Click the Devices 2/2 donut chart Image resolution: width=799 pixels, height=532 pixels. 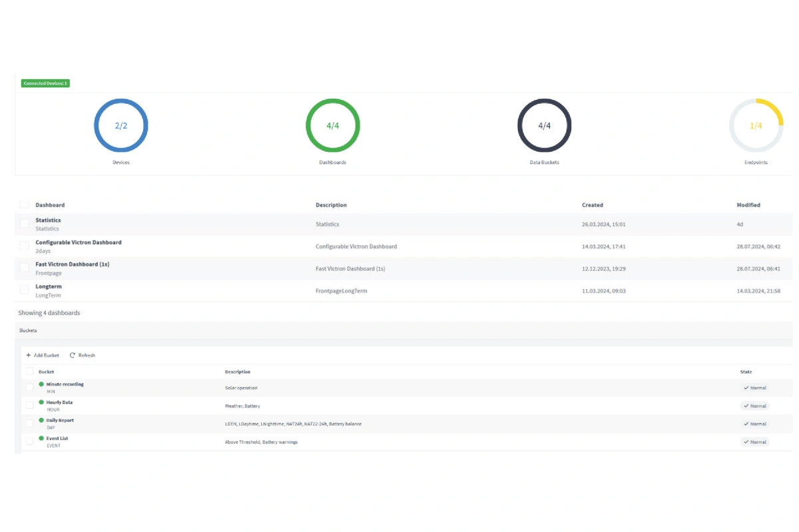(121, 125)
